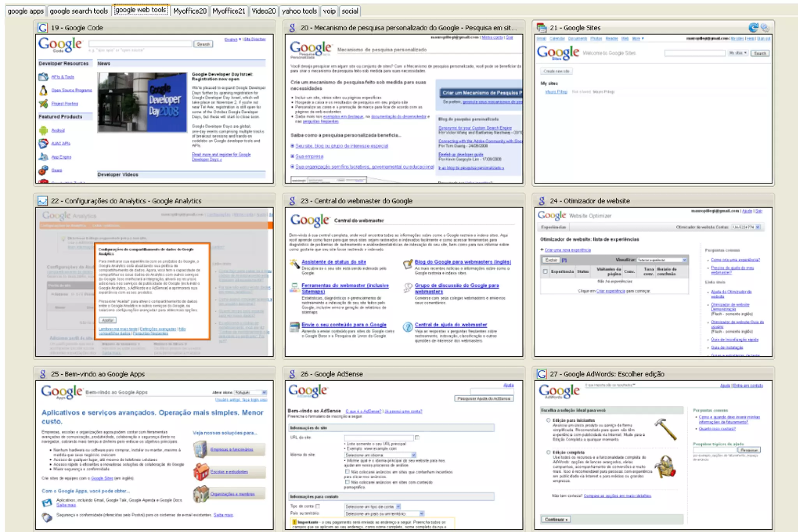Switch to the 'yahoo tools' tab
Screen dimensions: 798x532
pos(299,11)
